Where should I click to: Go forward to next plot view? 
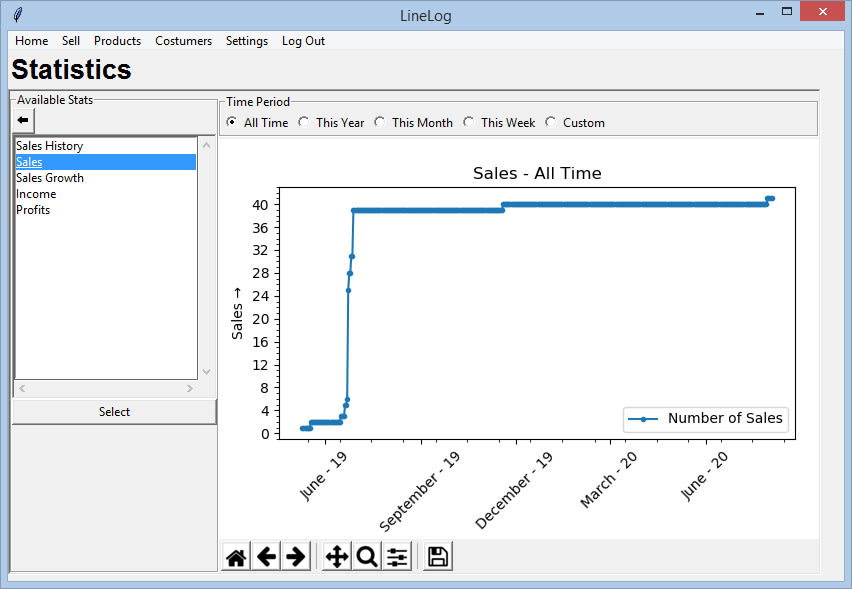[296, 557]
